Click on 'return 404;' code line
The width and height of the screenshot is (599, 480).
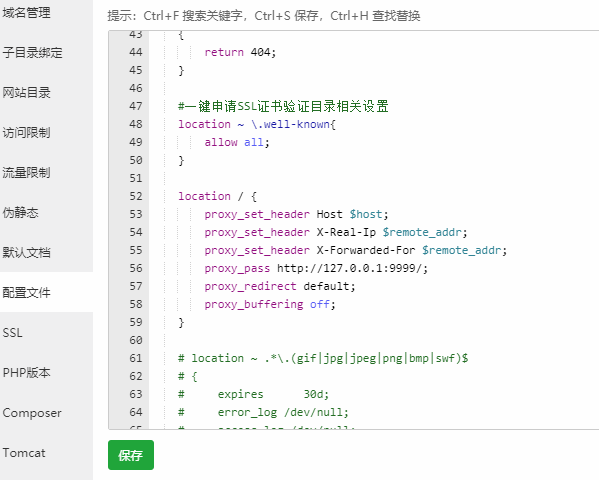click(x=240, y=52)
